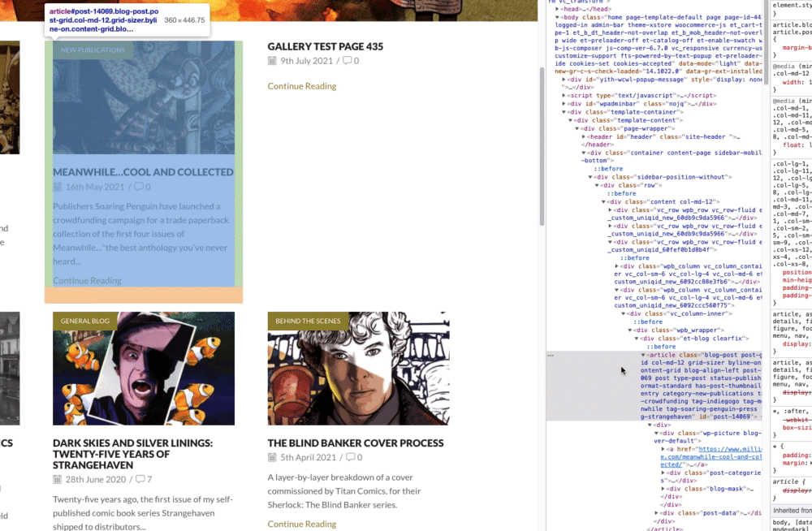Expand the blog-mask div node
The height and width of the screenshot is (531, 812).
[x=663, y=489]
